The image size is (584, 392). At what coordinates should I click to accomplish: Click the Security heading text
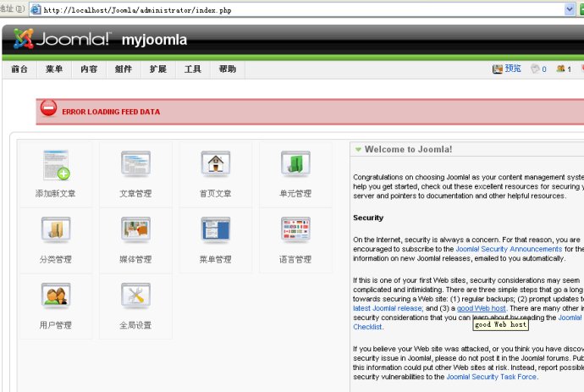click(x=368, y=218)
